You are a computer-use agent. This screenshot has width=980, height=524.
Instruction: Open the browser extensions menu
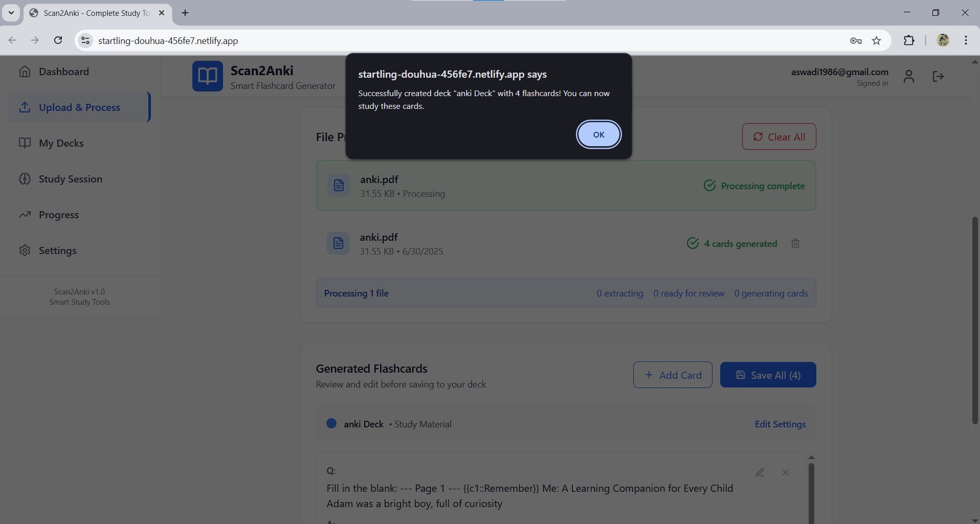click(x=909, y=40)
